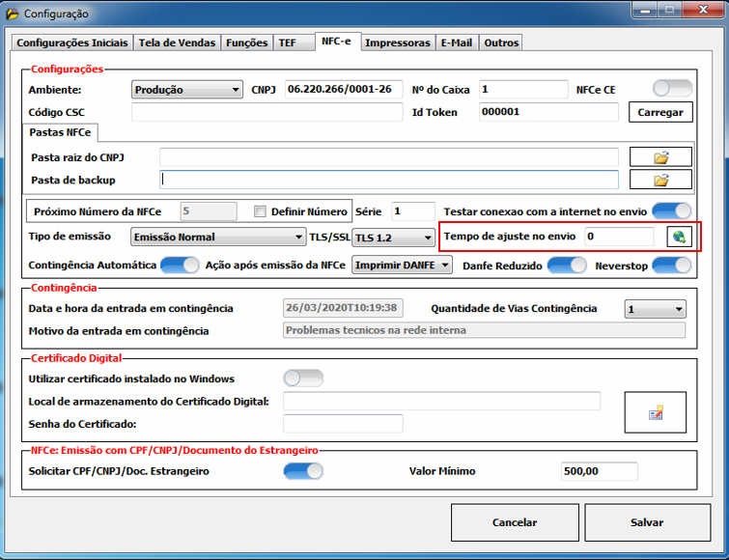
Task: Check the Definir Número checkbox
Action: [260, 211]
